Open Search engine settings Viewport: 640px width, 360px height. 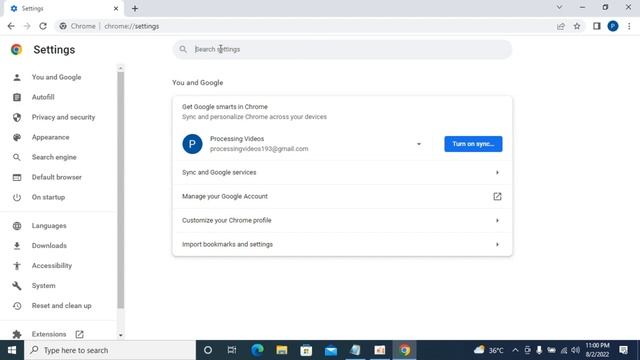tap(54, 157)
